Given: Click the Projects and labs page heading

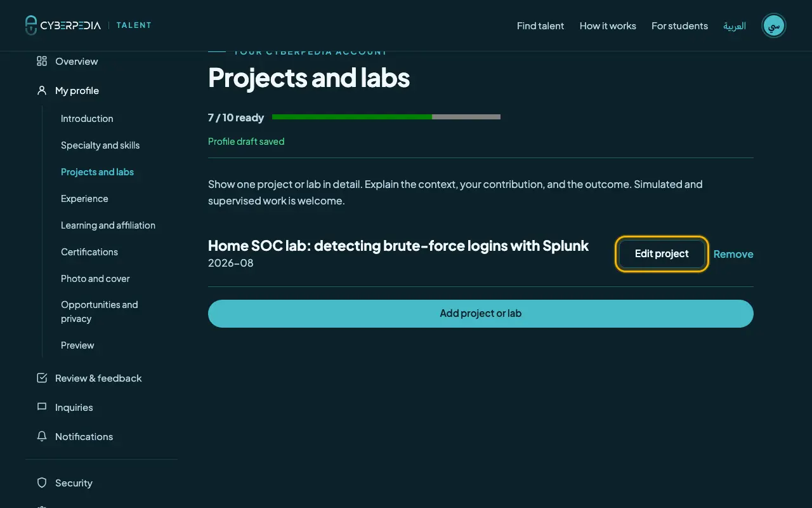Looking at the screenshot, I should pyautogui.click(x=309, y=77).
